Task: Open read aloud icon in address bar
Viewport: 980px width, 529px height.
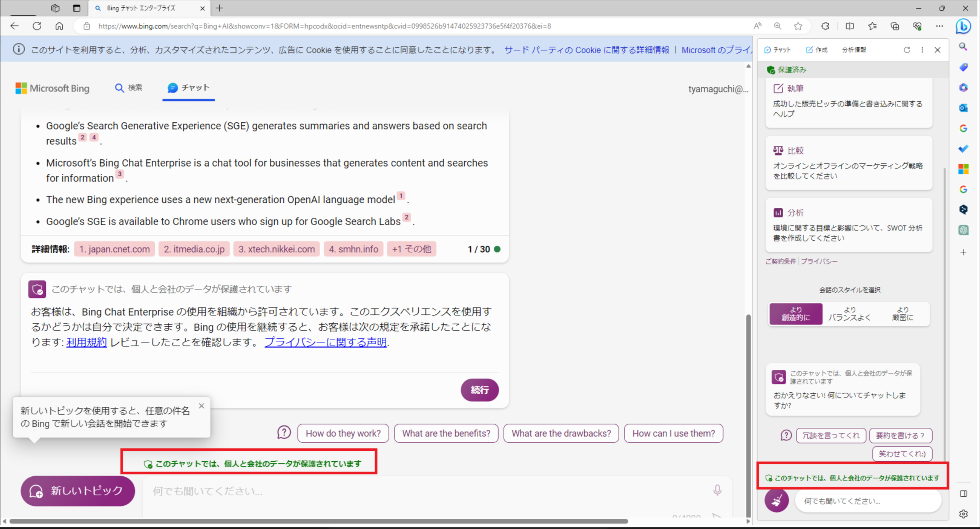Action: click(757, 26)
